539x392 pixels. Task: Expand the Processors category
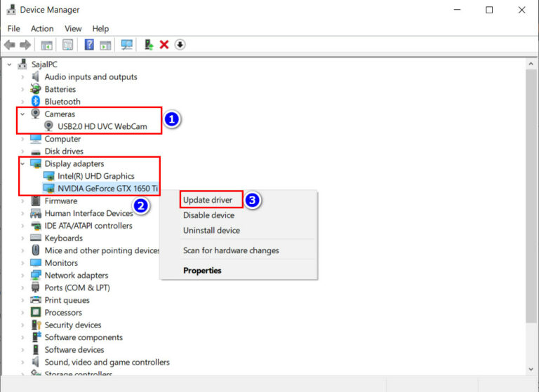click(22, 312)
